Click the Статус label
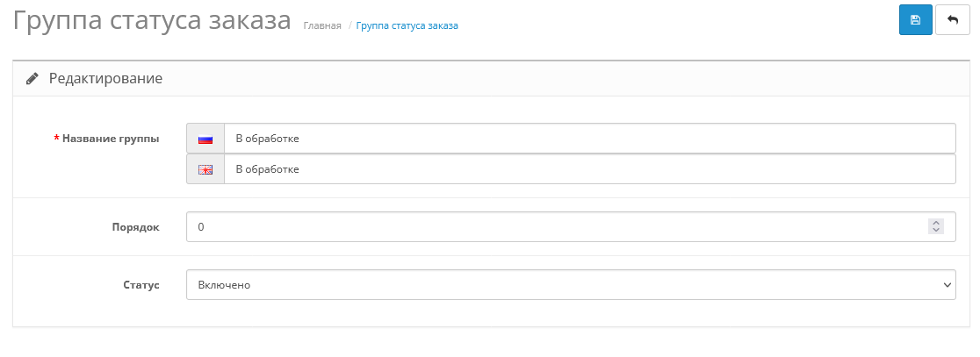 [x=141, y=284]
